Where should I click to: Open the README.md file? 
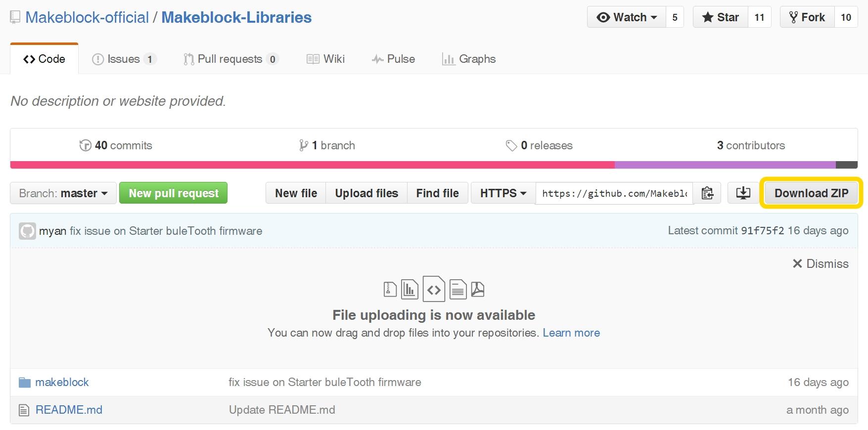69,410
